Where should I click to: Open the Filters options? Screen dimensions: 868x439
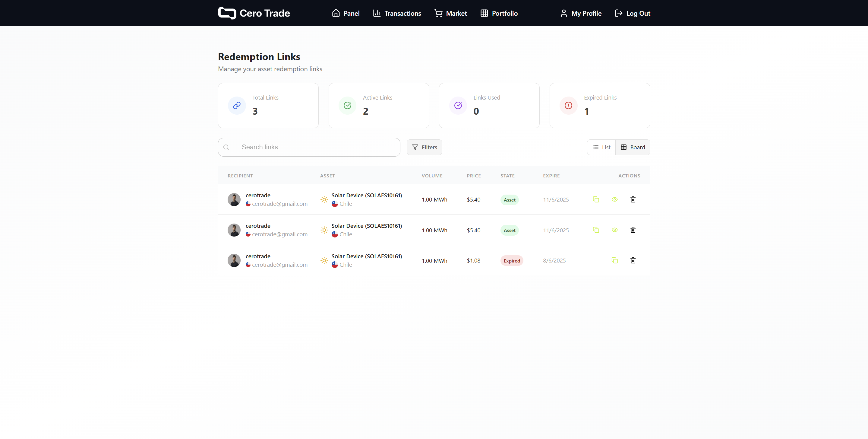pyautogui.click(x=424, y=147)
